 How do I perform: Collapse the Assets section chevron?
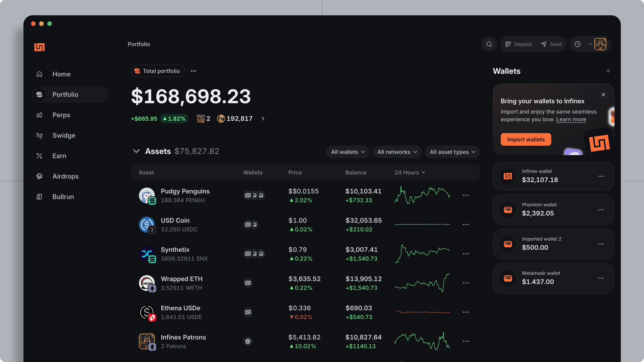pos(136,151)
